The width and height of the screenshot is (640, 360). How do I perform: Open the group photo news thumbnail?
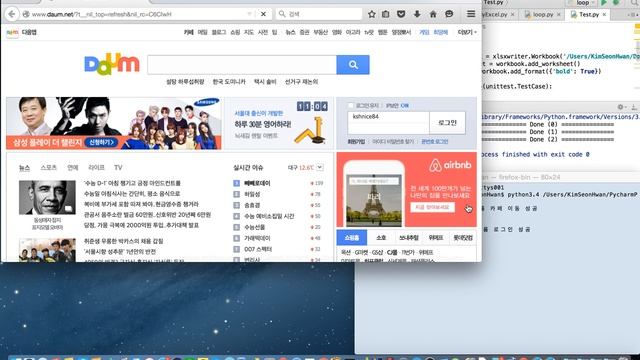coord(47,250)
